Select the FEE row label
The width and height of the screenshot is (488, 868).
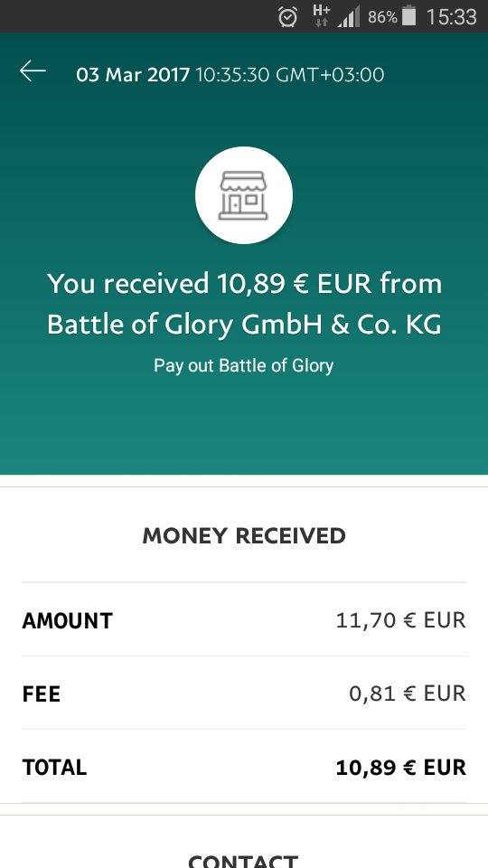tap(41, 694)
